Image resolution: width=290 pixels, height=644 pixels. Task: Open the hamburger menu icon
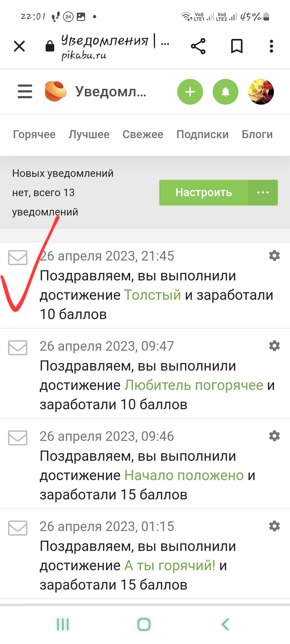tap(25, 92)
